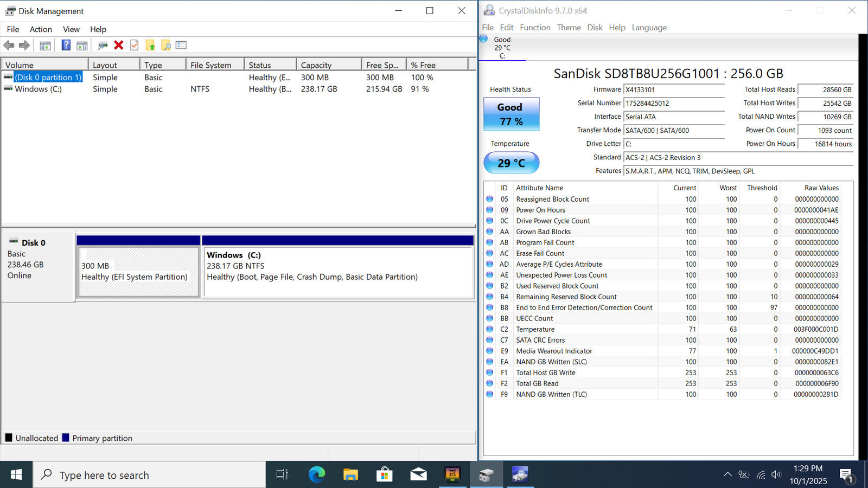Image resolution: width=868 pixels, height=488 pixels.
Task: Click the red X delete icon
Action: point(119,46)
